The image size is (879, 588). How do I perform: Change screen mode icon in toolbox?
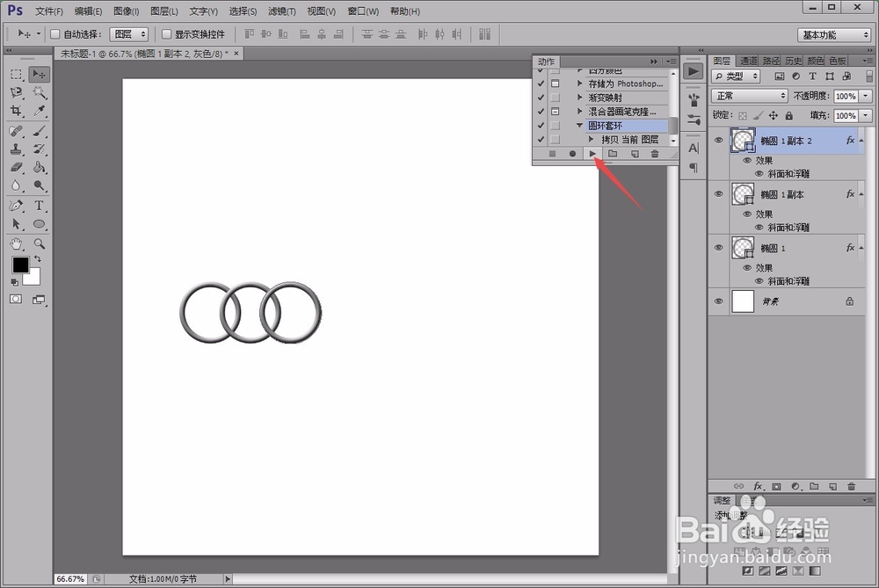(39, 300)
